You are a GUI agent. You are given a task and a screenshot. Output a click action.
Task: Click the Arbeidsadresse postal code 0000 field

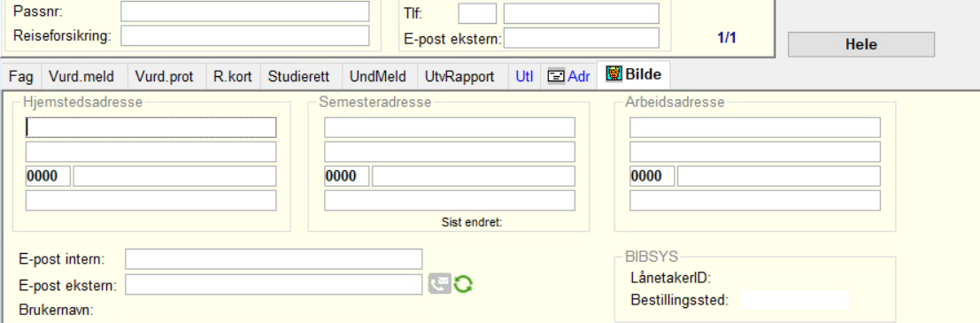pyautogui.click(x=652, y=176)
